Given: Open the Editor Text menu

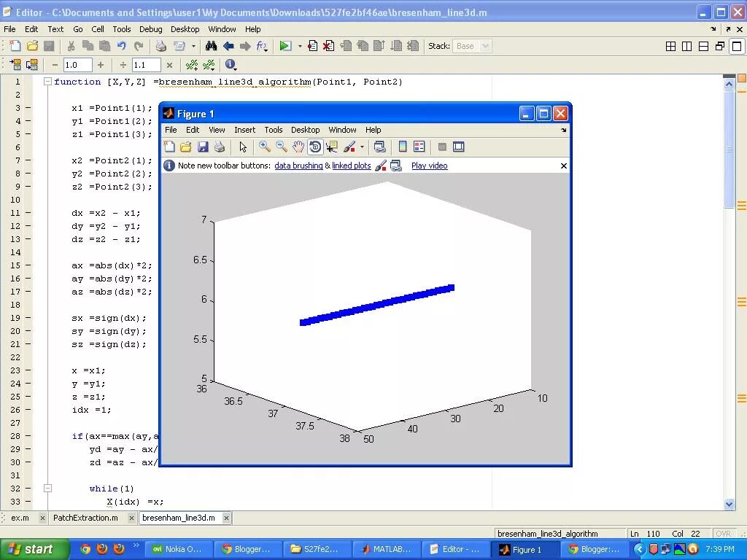Looking at the screenshot, I should (x=55, y=29).
